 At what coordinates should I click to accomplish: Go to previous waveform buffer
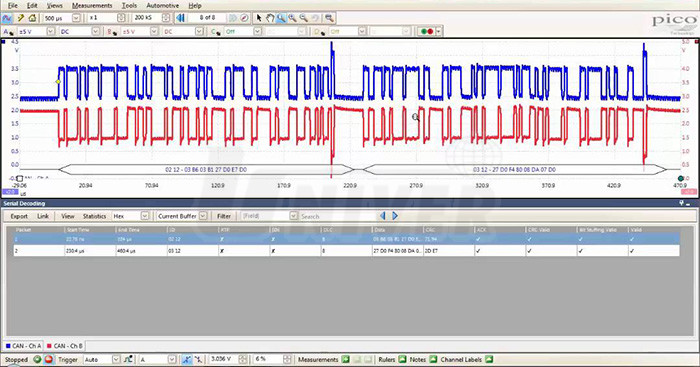[x=180, y=18]
